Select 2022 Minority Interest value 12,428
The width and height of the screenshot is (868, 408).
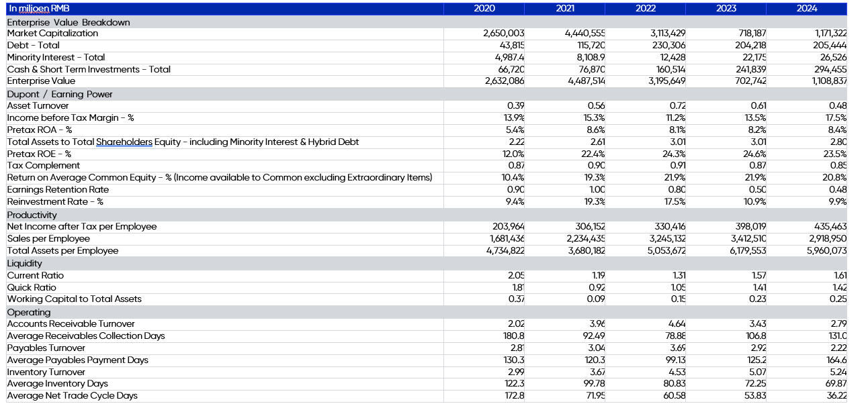coord(672,58)
